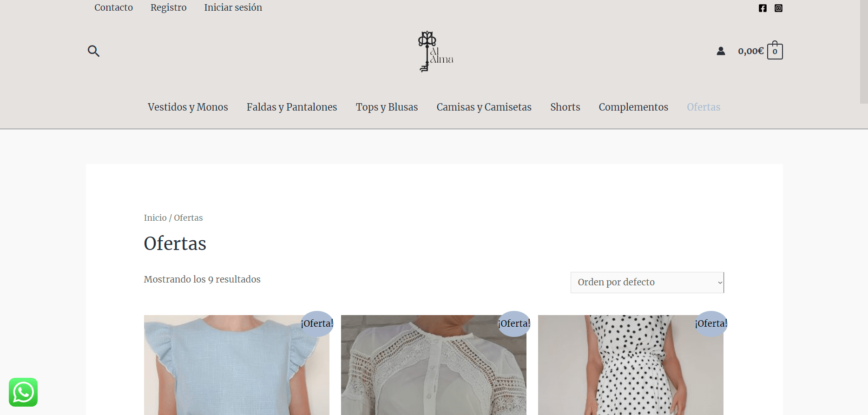Click ¡Oferta! badge on polka dot dress

point(711,323)
